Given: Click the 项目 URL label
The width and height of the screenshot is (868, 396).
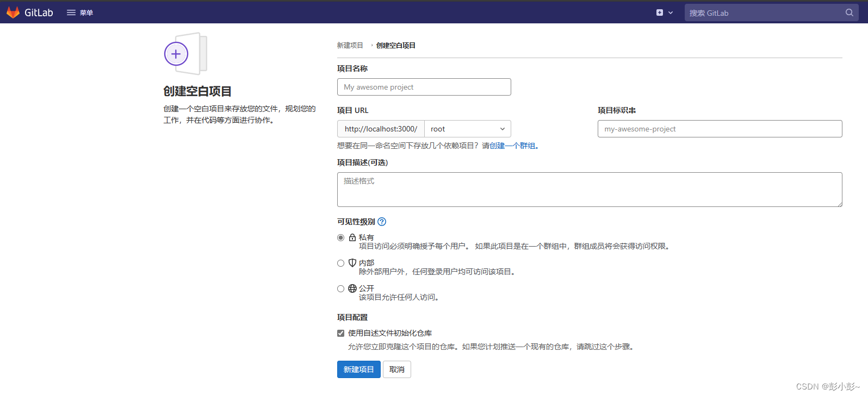Looking at the screenshot, I should point(353,110).
